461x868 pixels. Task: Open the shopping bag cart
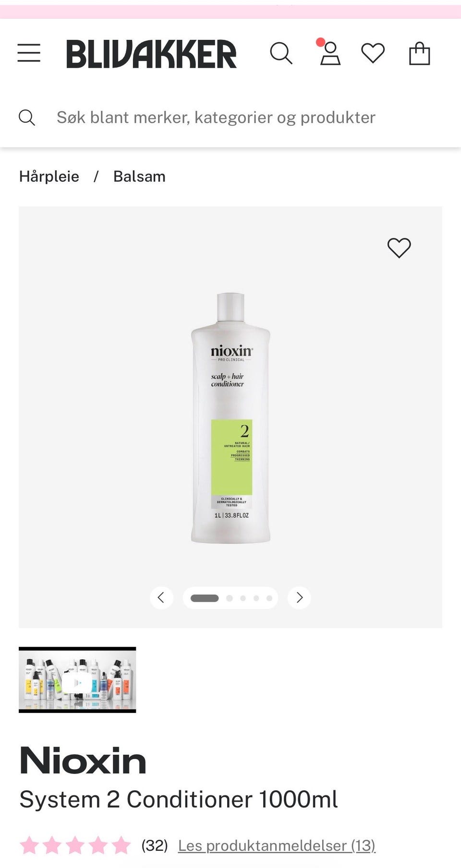[x=419, y=53]
